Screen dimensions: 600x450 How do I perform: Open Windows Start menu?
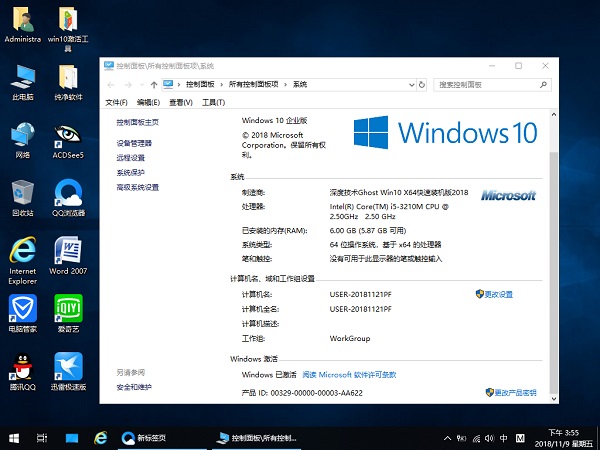coord(14,438)
